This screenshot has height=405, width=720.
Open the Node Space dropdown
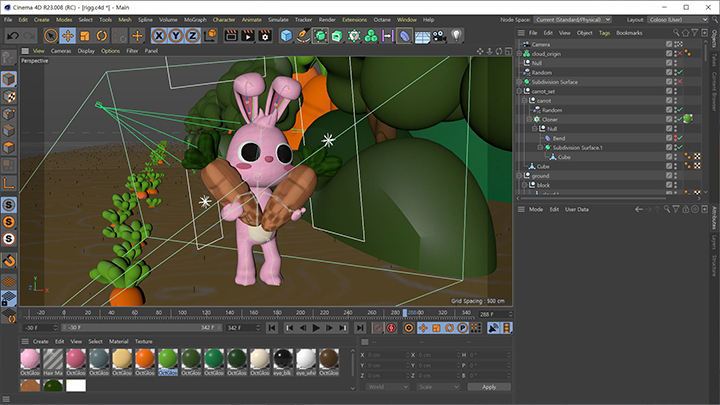[x=573, y=20]
